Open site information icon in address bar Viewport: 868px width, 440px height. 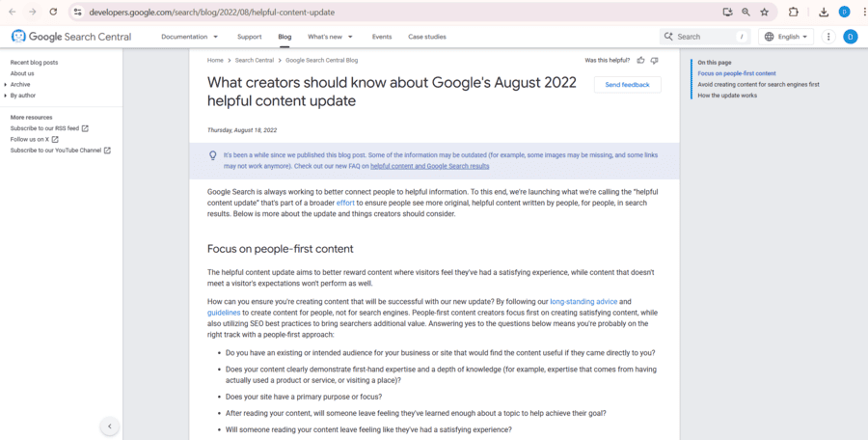(78, 12)
